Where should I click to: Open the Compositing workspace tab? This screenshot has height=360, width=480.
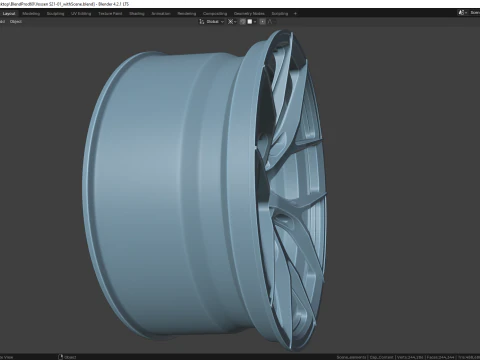[215, 14]
